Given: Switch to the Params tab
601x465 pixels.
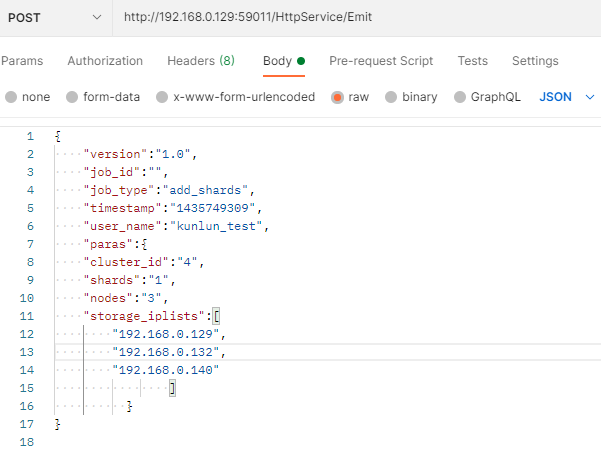Looking at the screenshot, I should coord(22,61).
